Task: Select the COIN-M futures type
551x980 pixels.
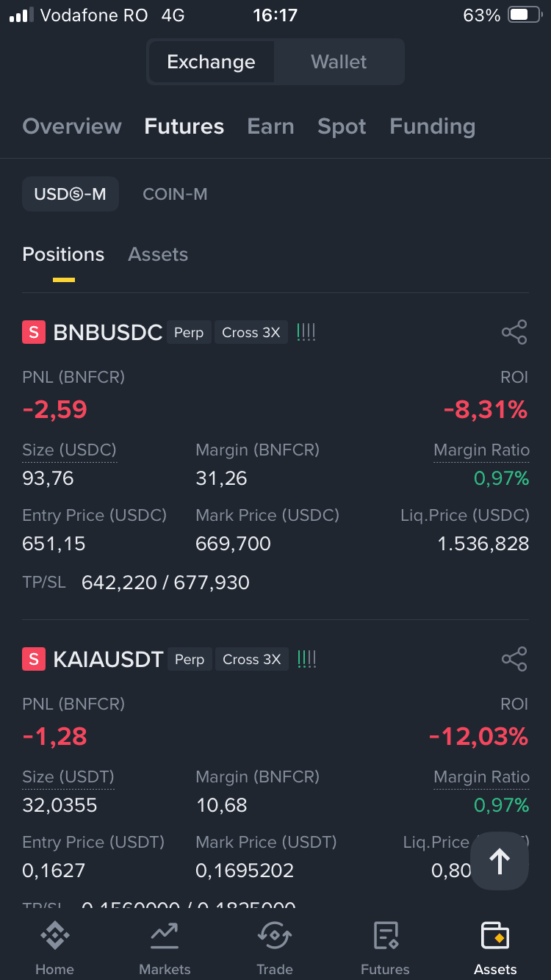Action: tap(175, 194)
